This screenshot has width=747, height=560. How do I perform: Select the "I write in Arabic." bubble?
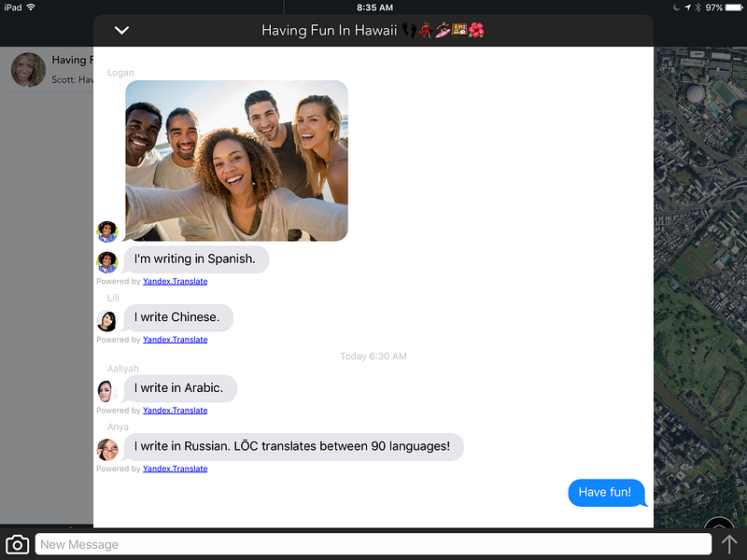tap(179, 388)
